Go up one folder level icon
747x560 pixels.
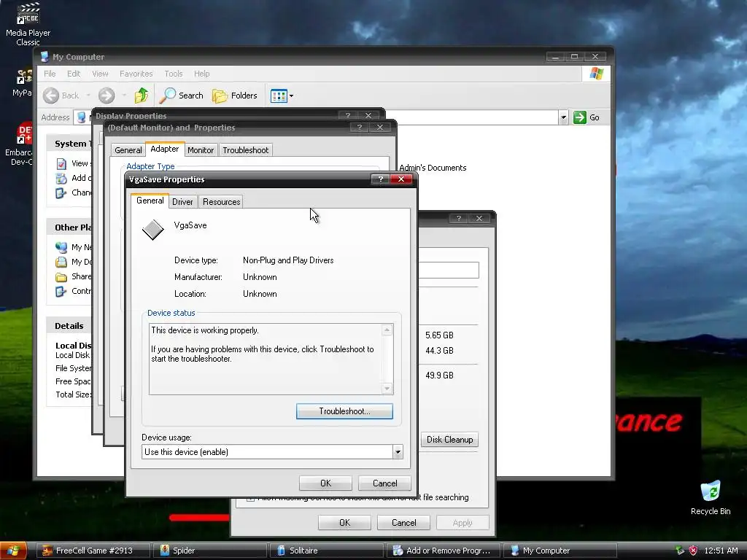[x=141, y=96]
